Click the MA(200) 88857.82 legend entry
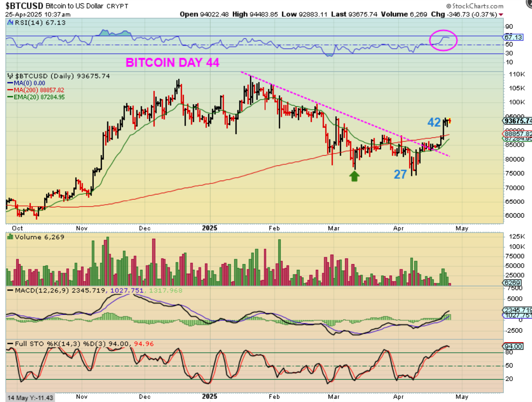This screenshot has height=402, width=532. click(39, 90)
